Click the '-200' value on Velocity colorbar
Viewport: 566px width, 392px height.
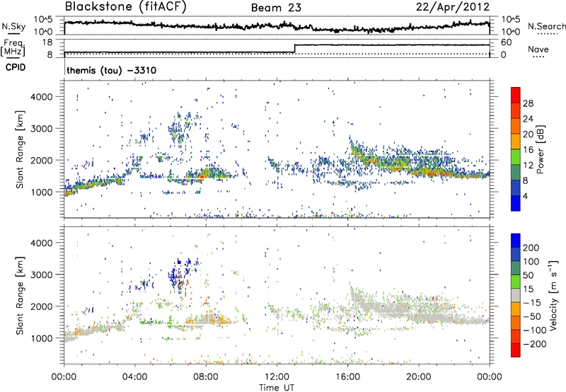[x=534, y=344]
